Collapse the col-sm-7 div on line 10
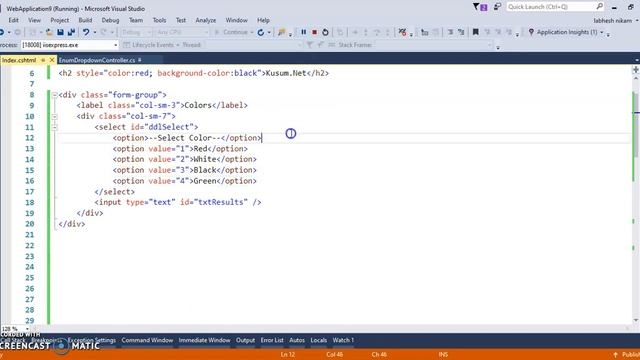Screen dimensions: 640x360 point(54,116)
